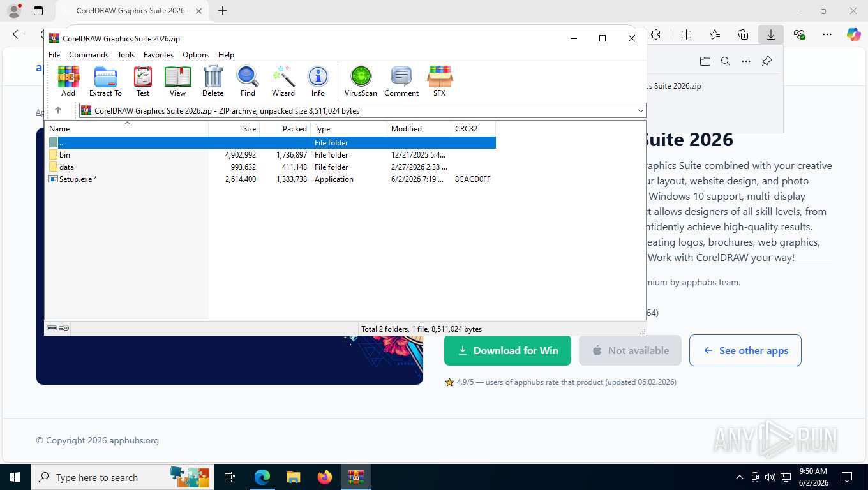868x490 pixels.
Task: Sort by the Modified column header
Action: [x=419, y=128]
